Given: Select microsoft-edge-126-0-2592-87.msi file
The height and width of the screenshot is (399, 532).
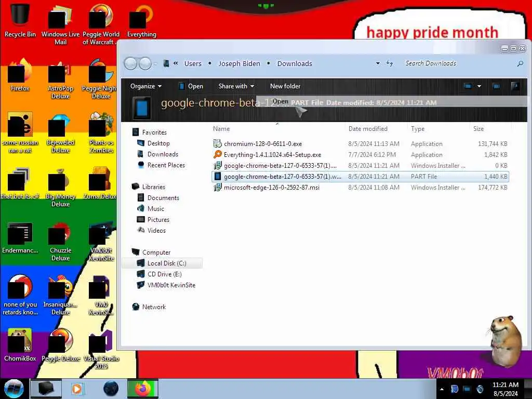Looking at the screenshot, I should [x=360, y=187].
